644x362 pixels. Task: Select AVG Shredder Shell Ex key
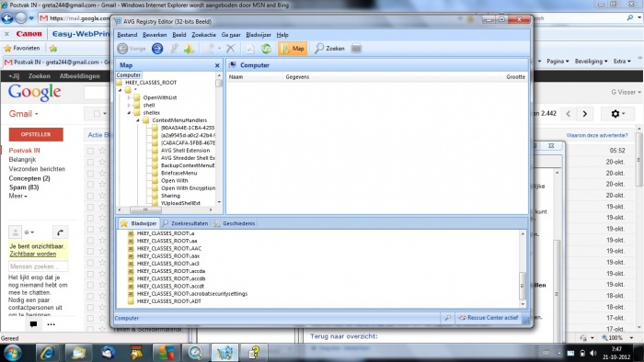188,158
